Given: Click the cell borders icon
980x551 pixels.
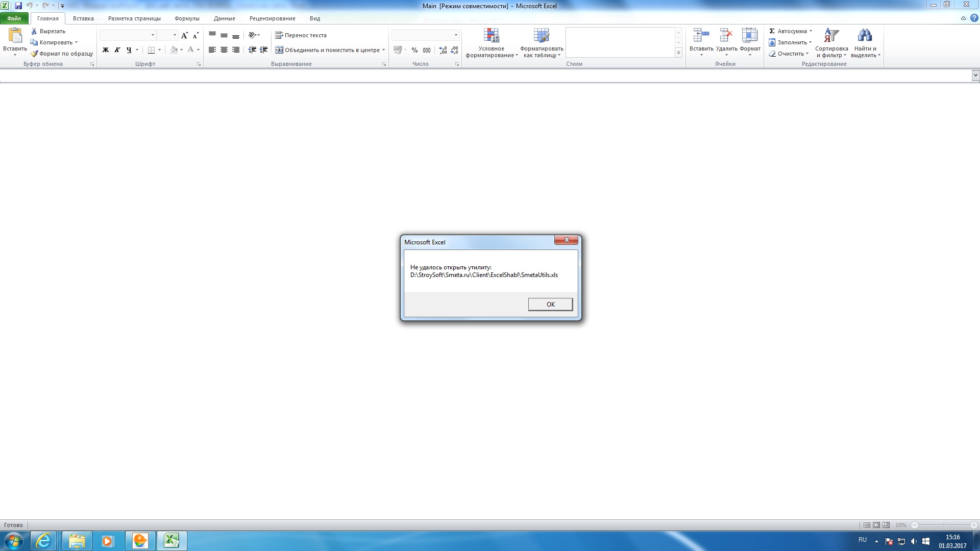Looking at the screenshot, I should [151, 50].
